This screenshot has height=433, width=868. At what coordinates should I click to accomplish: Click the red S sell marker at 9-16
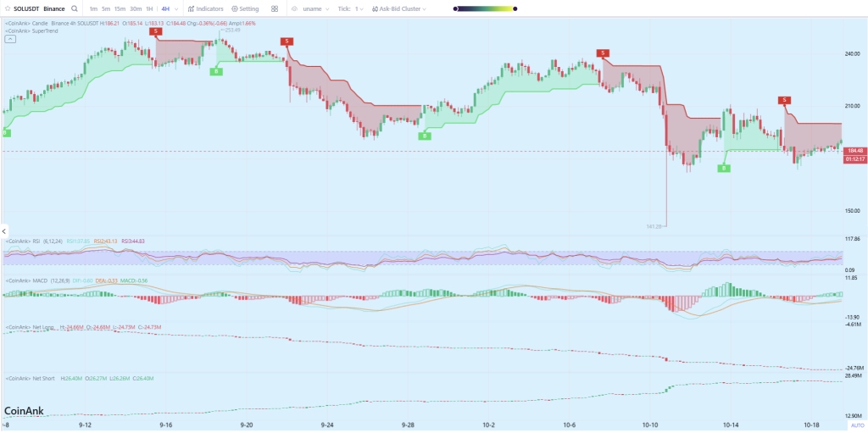(x=155, y=31)
